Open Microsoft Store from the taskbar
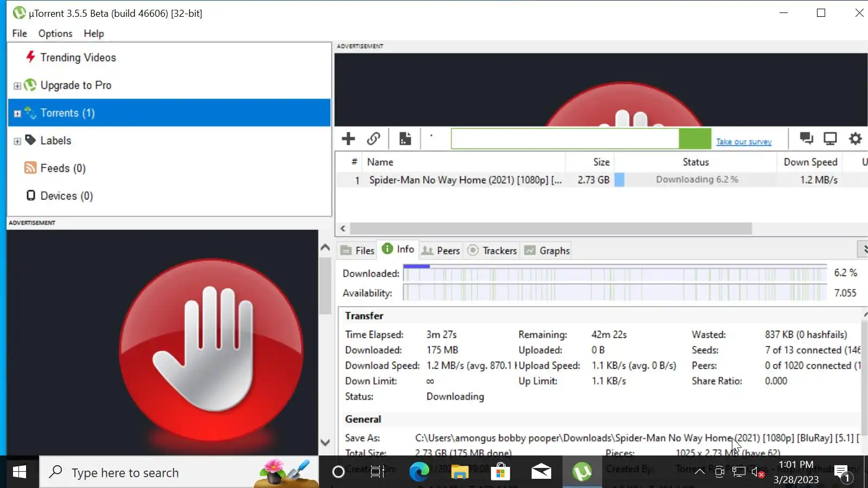Image resolution: width=868 pixels, height=488 pixels. click(500, 472)
